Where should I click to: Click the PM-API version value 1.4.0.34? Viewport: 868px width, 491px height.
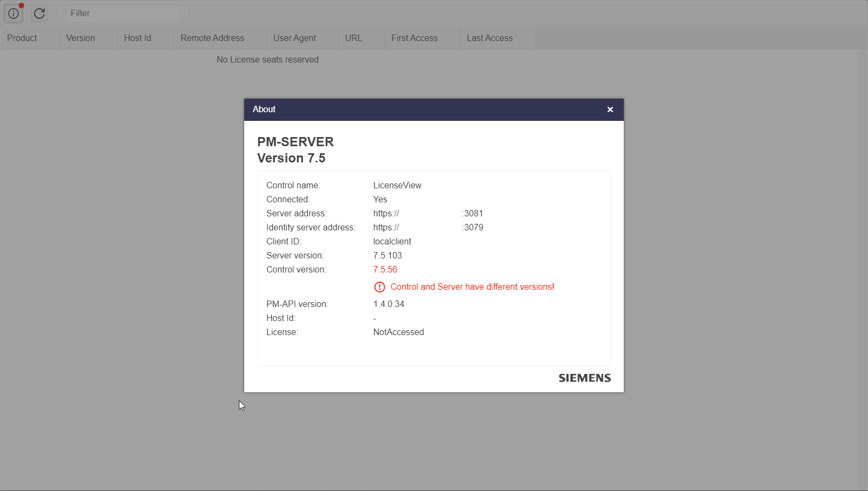[x=389, y=304]
